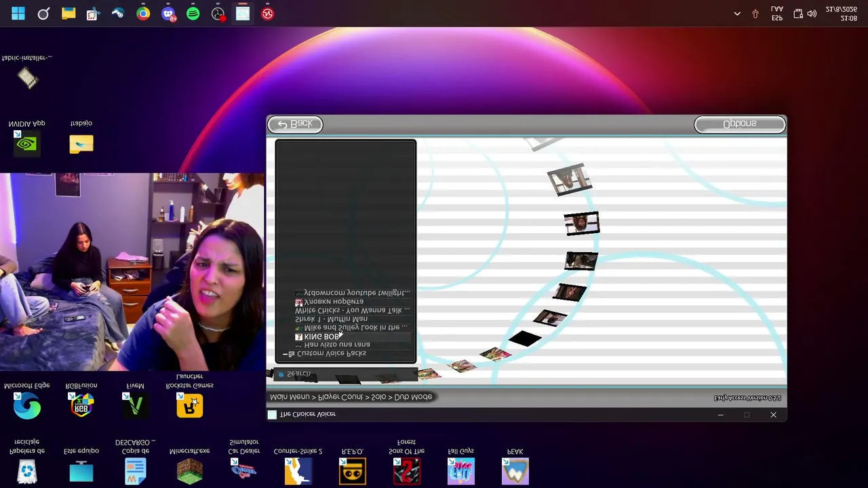Select the Custom Voice Packs folder label
This screenshot has height=488, width=868.
[332, 354]
